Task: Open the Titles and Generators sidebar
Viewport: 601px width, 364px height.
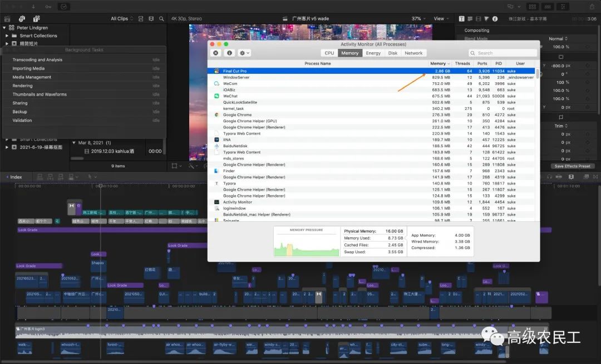Action: click(36, 18)
